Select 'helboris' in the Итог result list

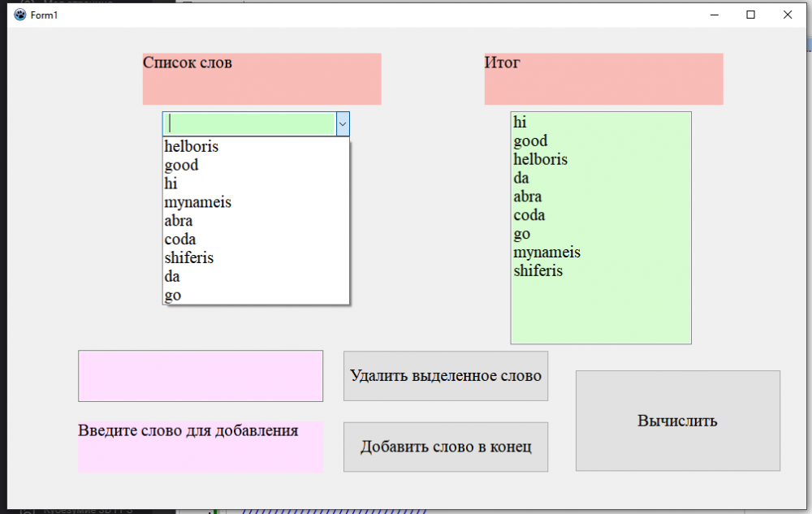click(x=601, y=159)
